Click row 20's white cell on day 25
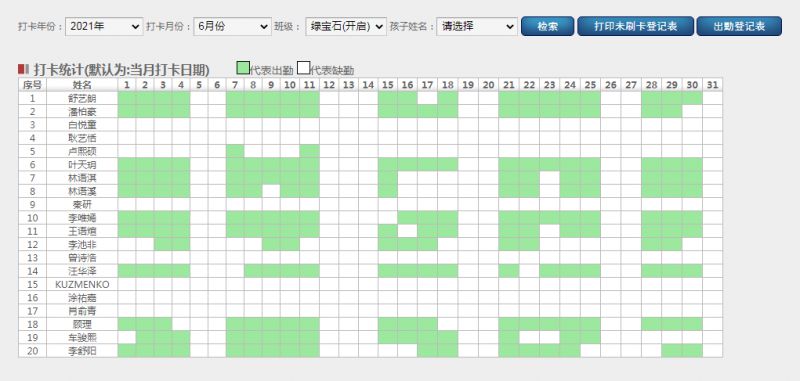 coord(590,350)
